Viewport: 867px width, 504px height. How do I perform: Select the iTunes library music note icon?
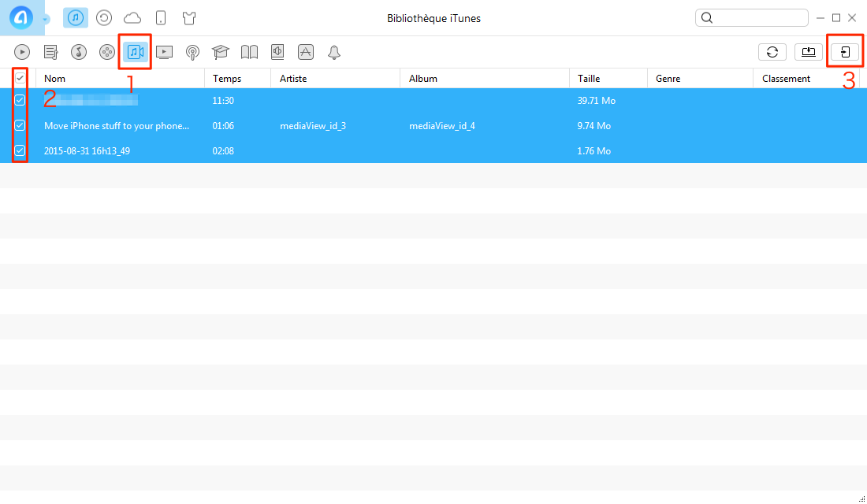point(76,18)
